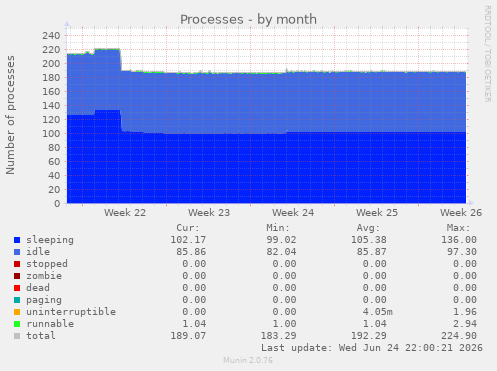497x371 pixels.
Task: Select sleeping maximum value 136.00
Action: click(459, 240)
